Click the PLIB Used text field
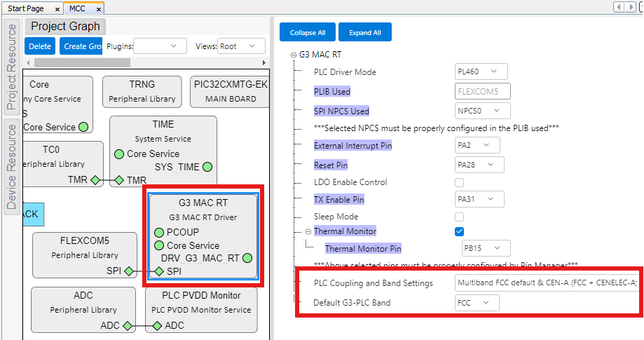This screenshot has height=340, width=644. 482,91
